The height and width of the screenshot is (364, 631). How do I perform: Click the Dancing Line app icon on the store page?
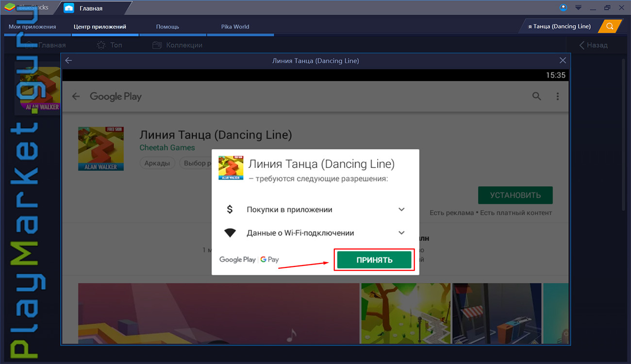101,149
